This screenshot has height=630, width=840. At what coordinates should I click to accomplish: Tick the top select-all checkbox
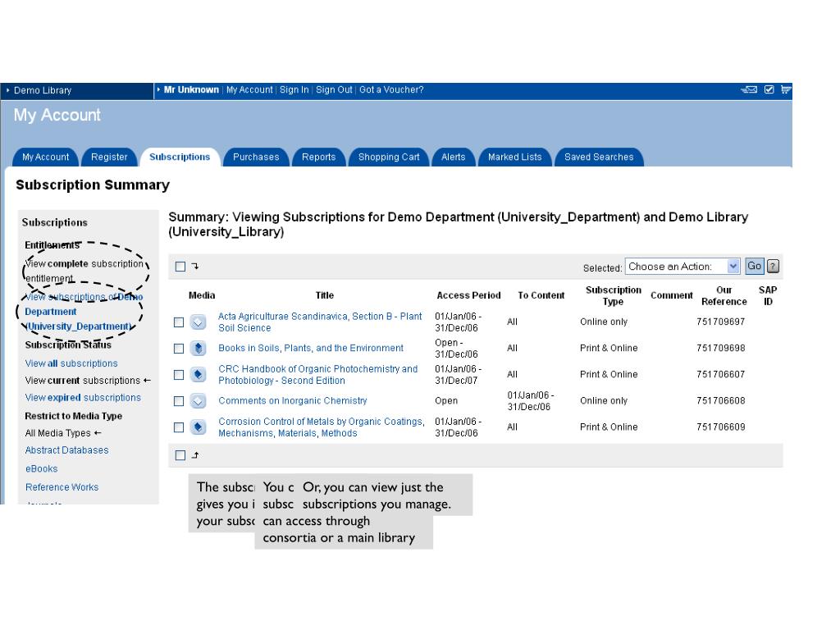(180, 267)
